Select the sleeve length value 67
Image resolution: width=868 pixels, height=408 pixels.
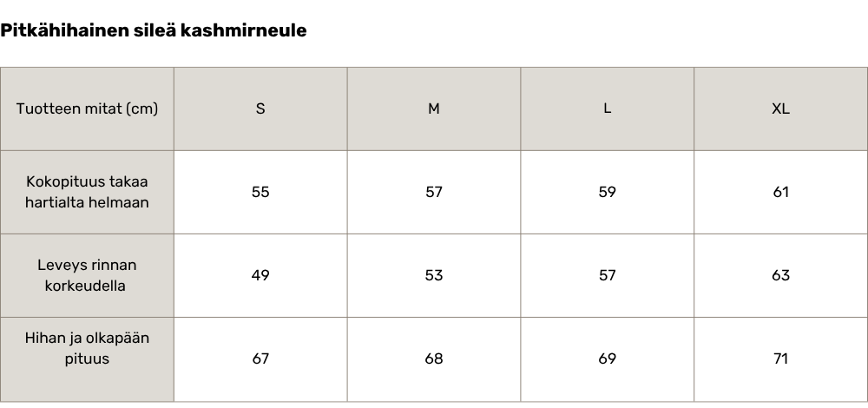(x=260, y=359)
